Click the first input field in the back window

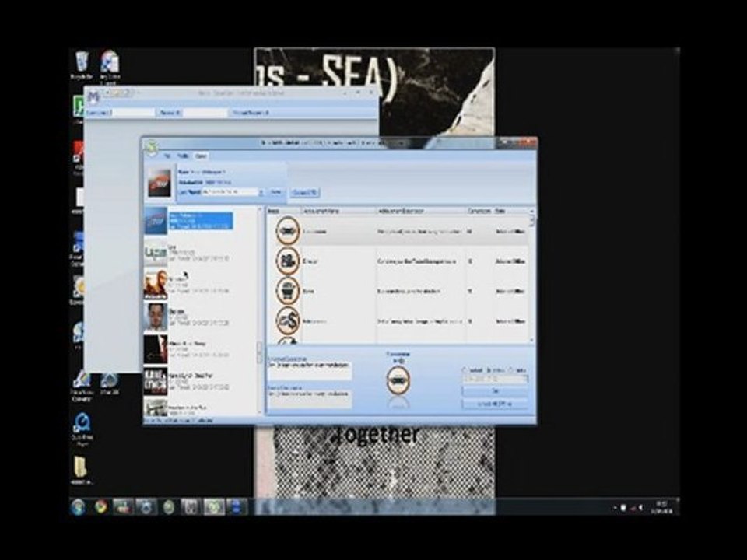(133, 113)
